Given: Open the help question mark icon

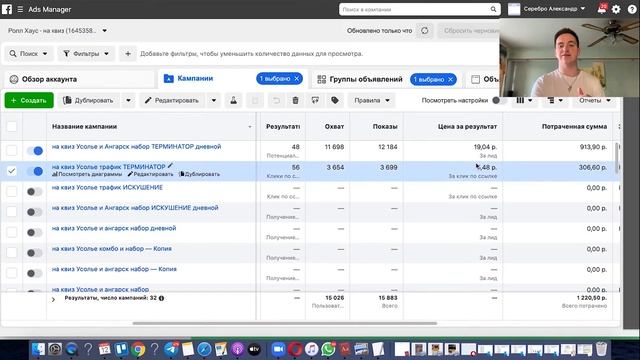Looking at the screenshot, I should [x=632, y=9].
